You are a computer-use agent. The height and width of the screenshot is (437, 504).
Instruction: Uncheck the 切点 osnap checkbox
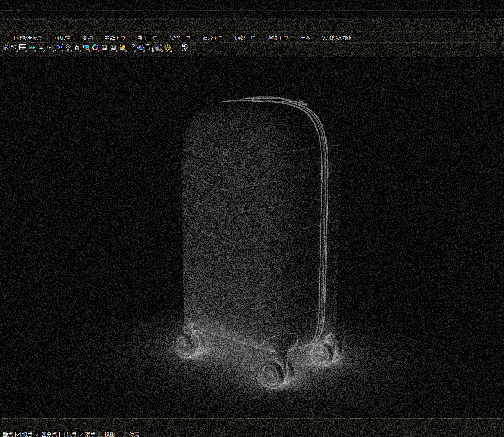click(18, 434)
